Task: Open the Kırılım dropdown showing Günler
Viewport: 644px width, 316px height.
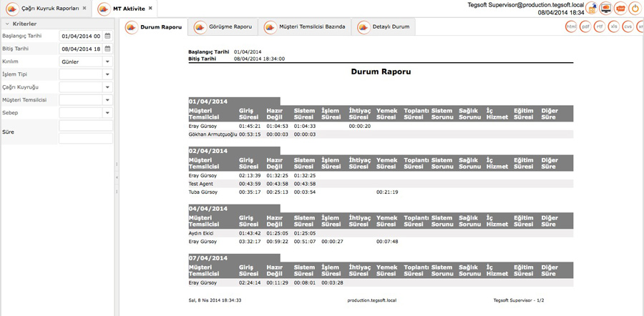Action: click(x=107, y=61)
